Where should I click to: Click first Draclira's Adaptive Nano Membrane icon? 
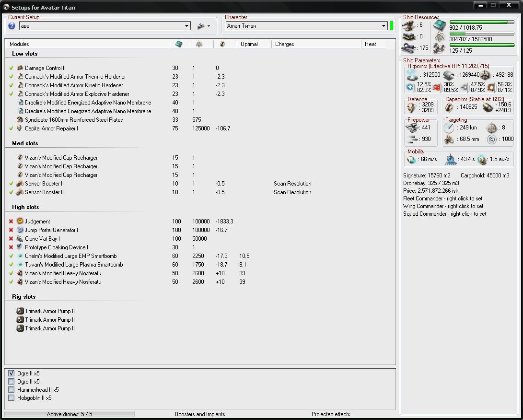(x=20, y=103)
